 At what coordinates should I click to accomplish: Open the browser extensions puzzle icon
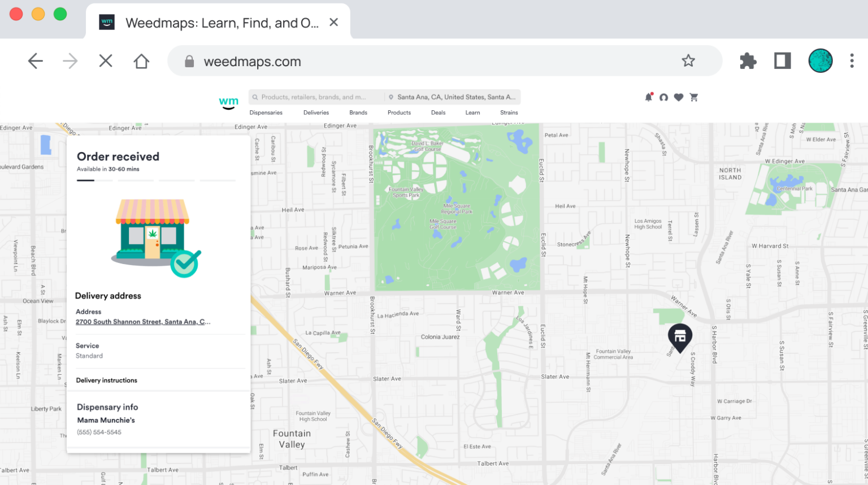click(x=748, y=60)
